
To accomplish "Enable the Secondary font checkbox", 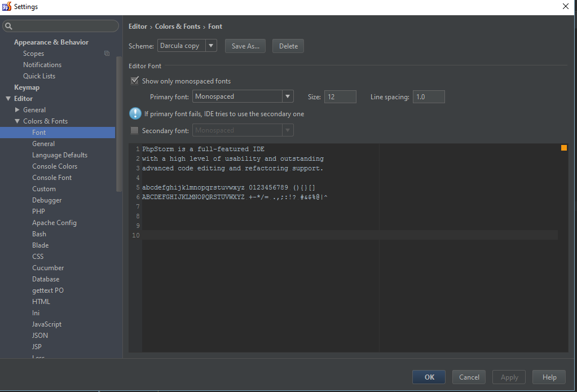I will [134, 130].
